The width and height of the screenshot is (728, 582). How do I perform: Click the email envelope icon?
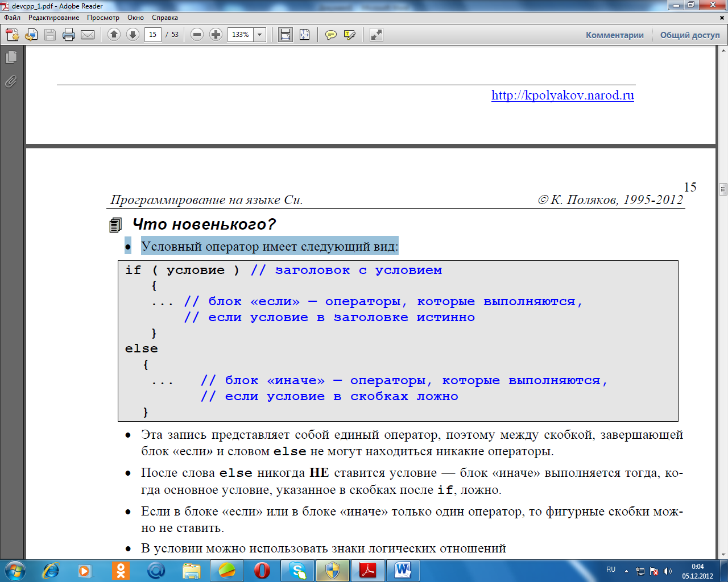88,35
